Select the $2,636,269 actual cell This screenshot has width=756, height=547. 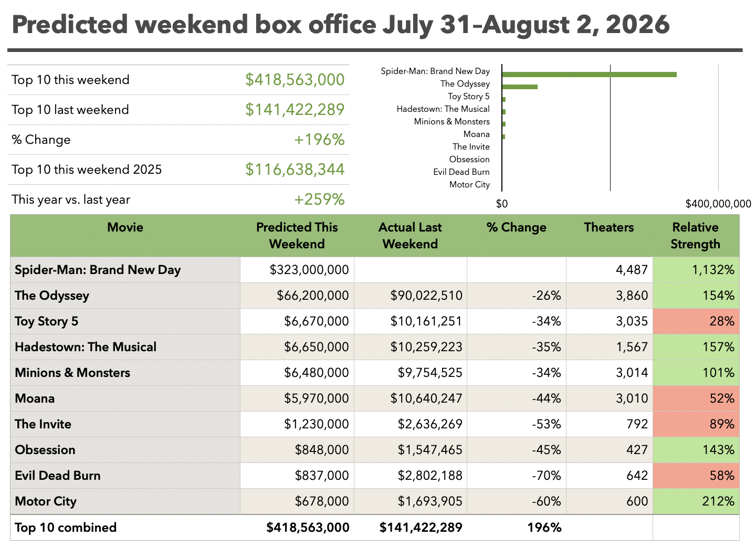click(x=411, y=424)
